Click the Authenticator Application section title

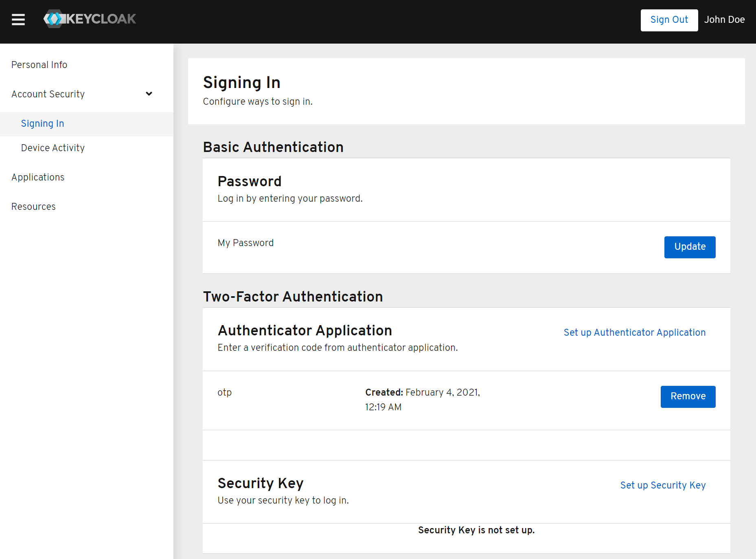tap(305, 330)
